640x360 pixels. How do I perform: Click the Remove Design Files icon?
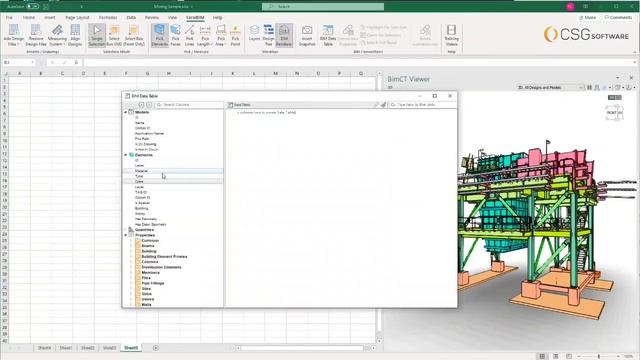36,30
